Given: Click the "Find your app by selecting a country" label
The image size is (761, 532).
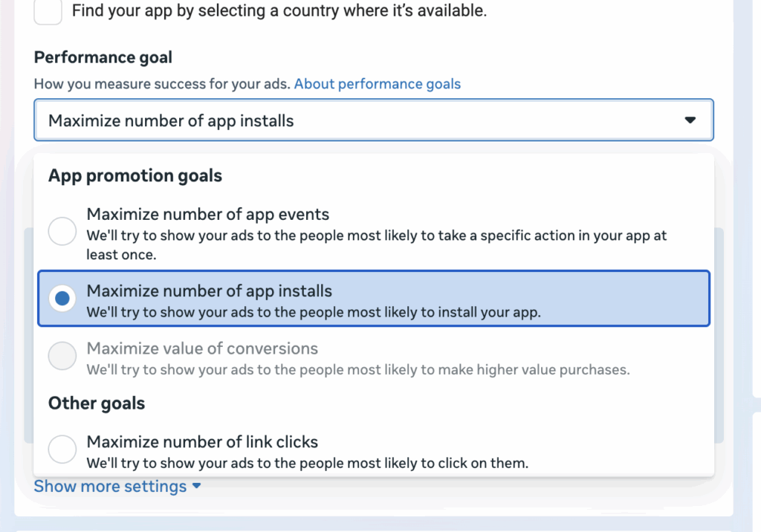Looking at the screenshot, I should pos(279,10).
